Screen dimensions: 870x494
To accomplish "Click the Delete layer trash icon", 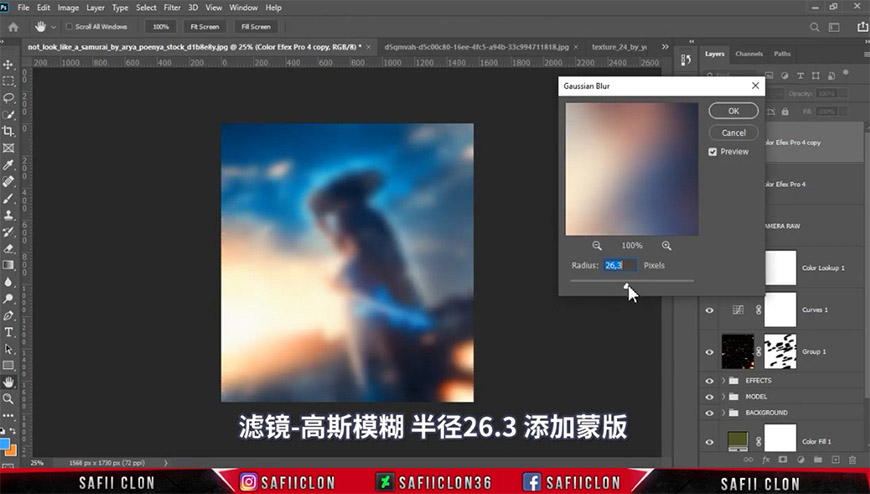I will click(x=853, y=460).
